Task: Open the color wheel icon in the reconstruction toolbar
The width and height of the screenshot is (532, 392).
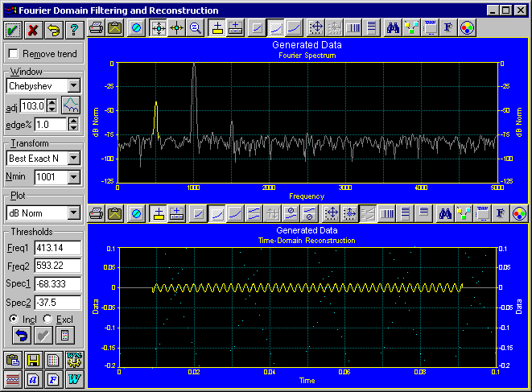Action: tap(519, 214)
